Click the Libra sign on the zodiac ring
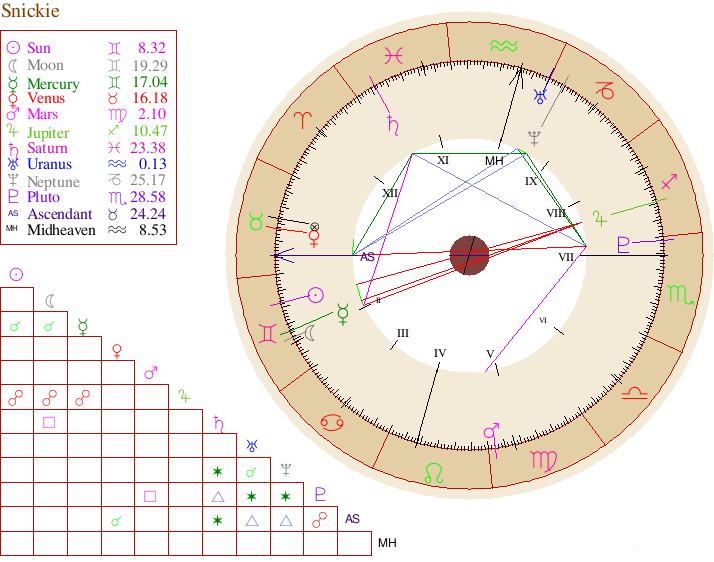Image resolution: width=714 pixels, height=562 pixels. point(634,393)
